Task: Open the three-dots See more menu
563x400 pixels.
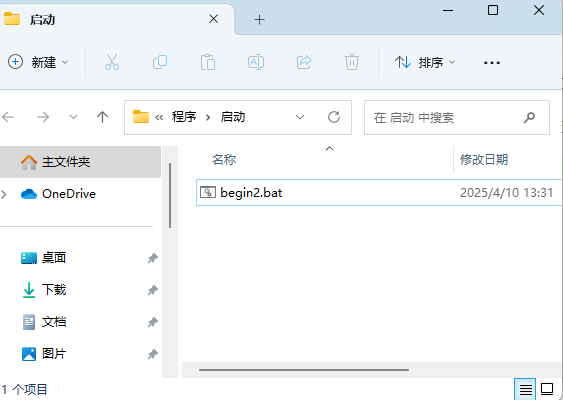Action: tap(492, 63)
